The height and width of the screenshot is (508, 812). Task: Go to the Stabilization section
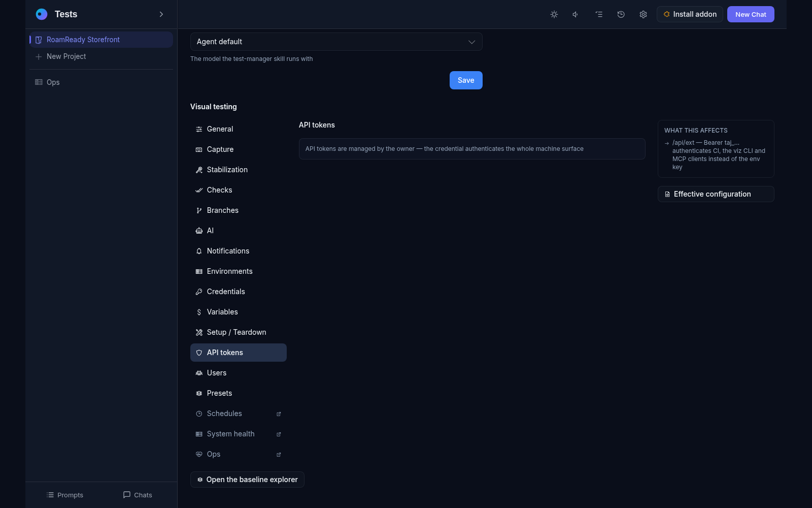(x=239, y=170)
